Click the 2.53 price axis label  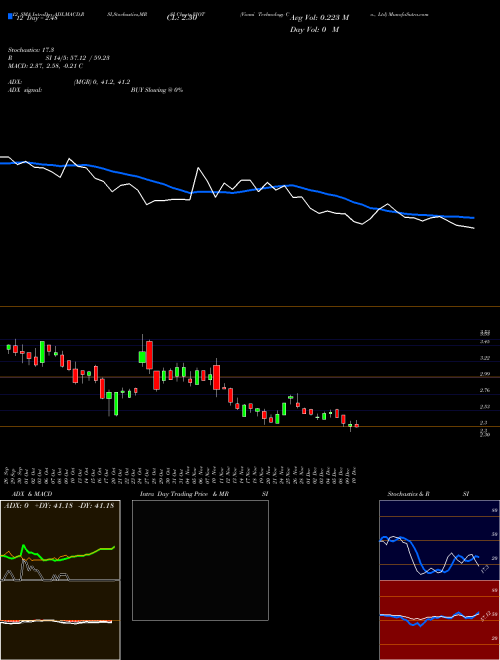(484, 407)
